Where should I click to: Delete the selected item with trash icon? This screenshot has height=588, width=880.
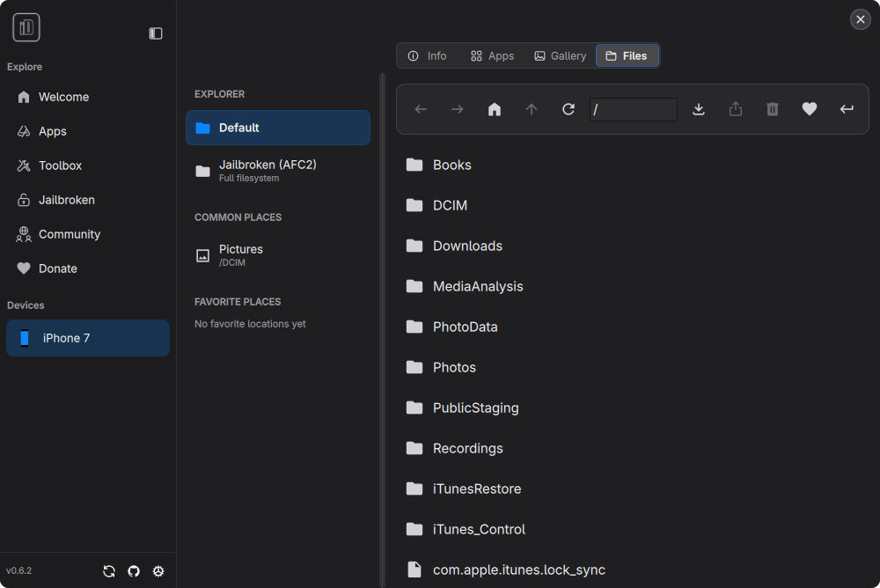[x=773, y=109]
